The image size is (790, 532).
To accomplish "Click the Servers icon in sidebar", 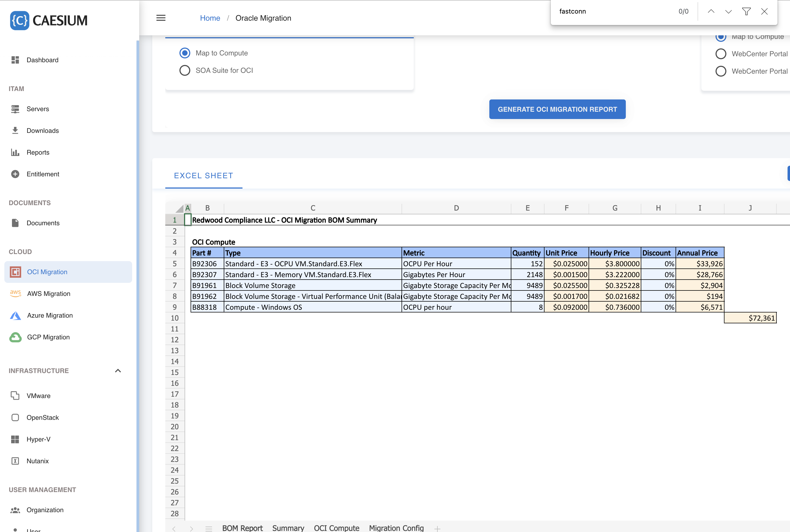I will point(15,109).
